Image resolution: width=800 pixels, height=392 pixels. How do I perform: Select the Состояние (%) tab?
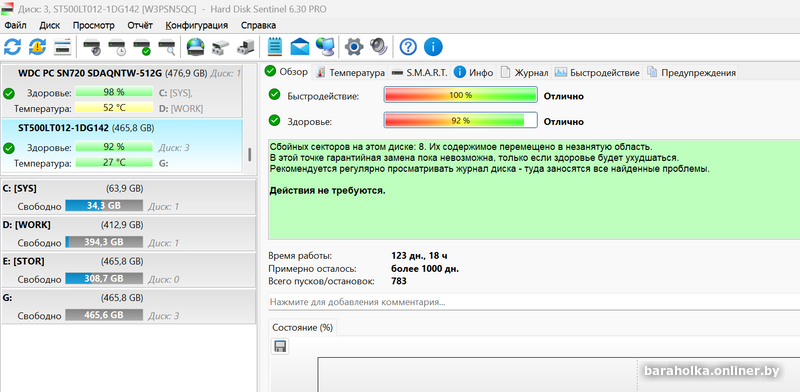click(x=302, y=328)
